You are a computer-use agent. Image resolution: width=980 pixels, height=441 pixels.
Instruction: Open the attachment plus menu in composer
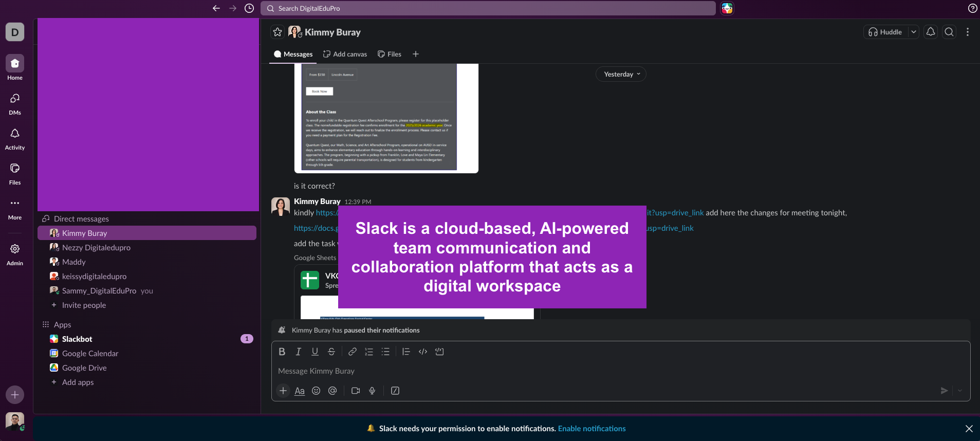[x=283, y=391]
